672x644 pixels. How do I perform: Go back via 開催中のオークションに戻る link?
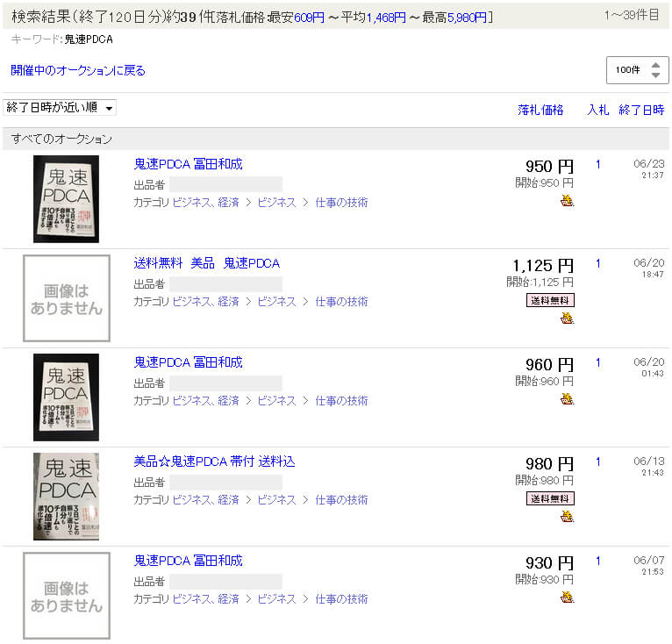(x=78, y=70)
